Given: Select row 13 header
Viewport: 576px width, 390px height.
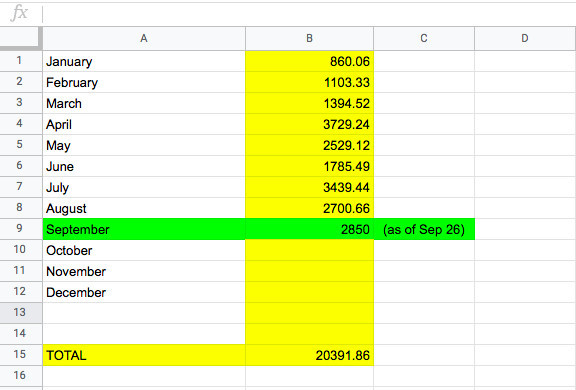Looking at the screenshot, I should (x=21, y=313).
